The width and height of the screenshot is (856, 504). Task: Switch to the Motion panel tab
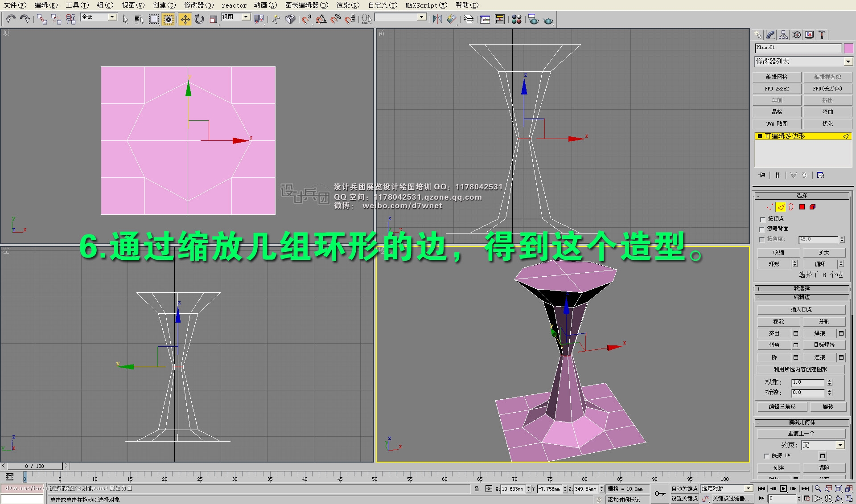[796, 35]
